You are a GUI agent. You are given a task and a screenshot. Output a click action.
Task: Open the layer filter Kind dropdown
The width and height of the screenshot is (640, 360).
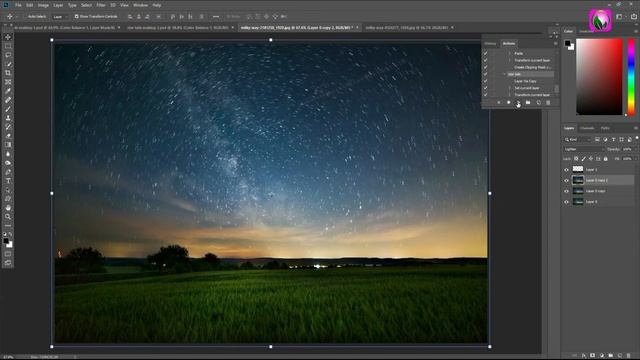578,140
